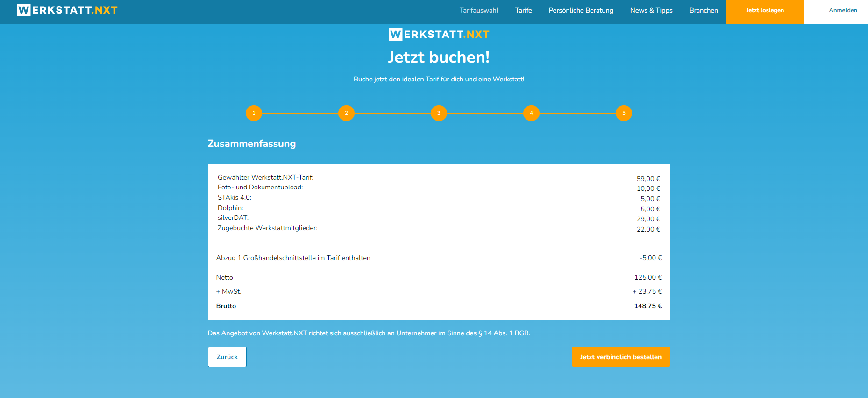This screenshot has width=868, height=398.
Task: Go to step 1 in the progress indicator
Action: pyautogui.click(x=254, y=113)
